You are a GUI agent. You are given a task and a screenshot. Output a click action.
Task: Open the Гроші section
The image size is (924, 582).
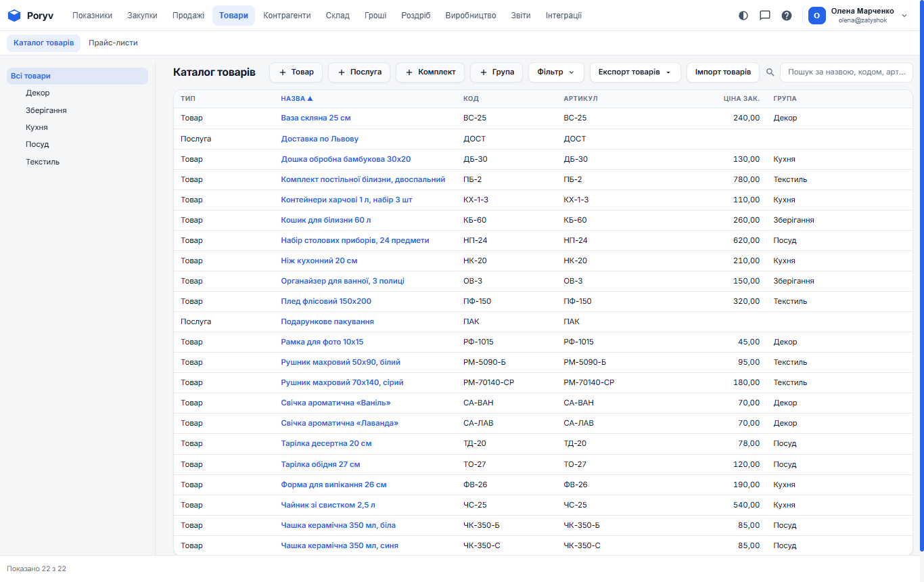(x=375, y=16)
